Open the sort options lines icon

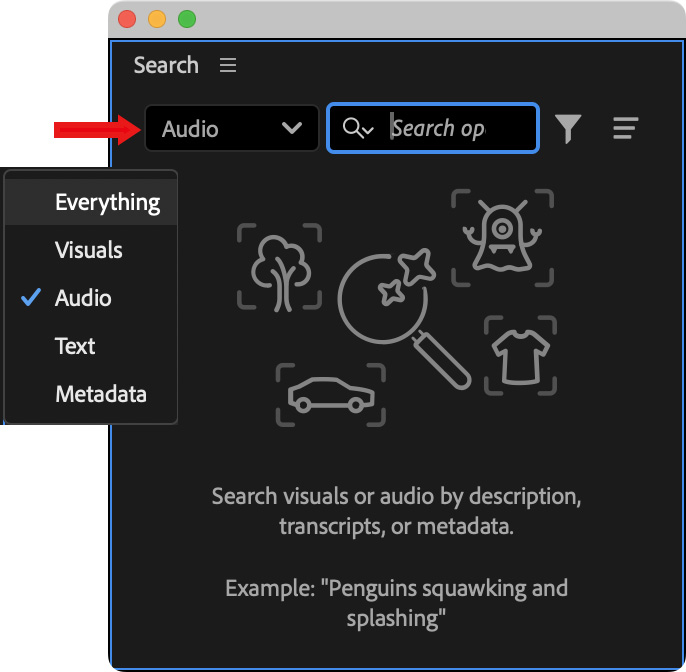tap(626, 129)
